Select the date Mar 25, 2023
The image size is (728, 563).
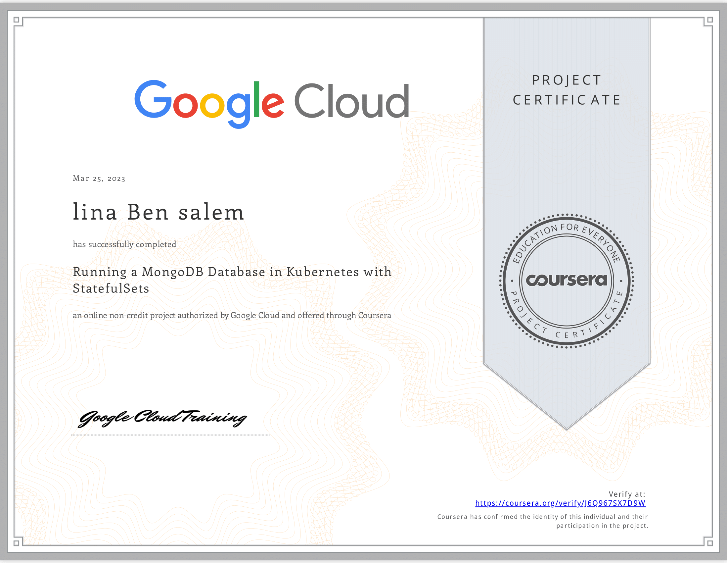click(99, 179)
